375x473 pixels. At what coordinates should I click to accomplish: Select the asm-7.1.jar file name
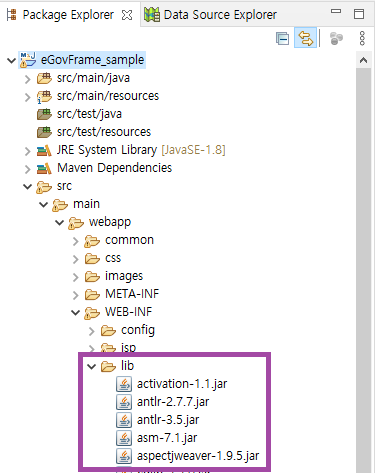point(167,438)
